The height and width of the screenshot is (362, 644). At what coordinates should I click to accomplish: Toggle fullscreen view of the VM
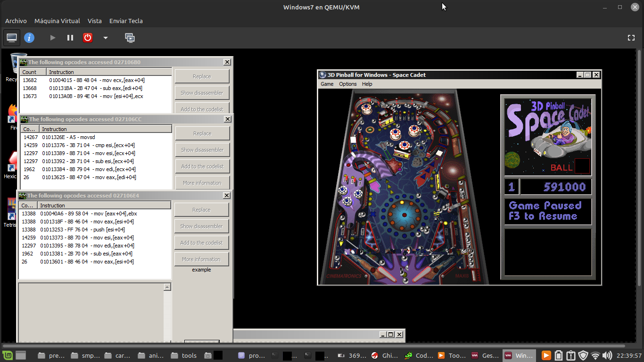pyautogui.click(x=631, y=38)
